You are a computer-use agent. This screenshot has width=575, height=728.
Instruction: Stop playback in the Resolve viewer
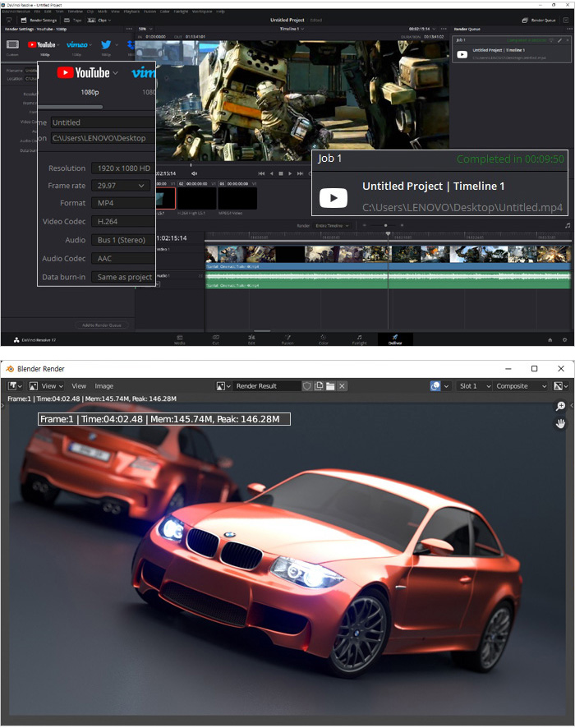tap(281, 173)
